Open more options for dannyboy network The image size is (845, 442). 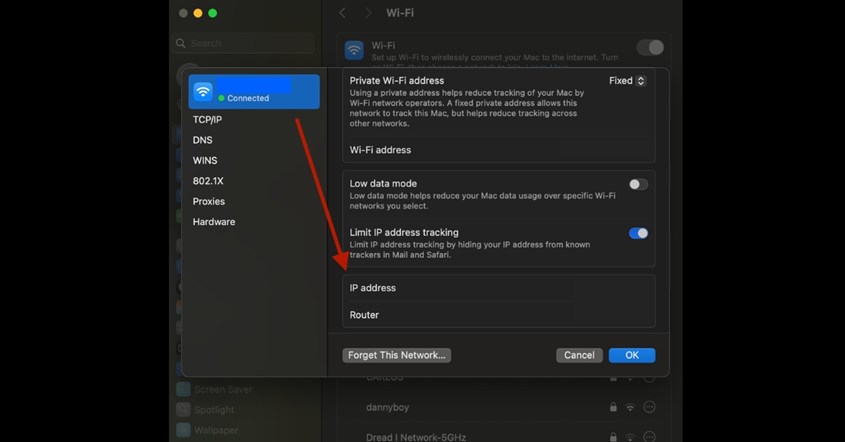pos(649,407)
